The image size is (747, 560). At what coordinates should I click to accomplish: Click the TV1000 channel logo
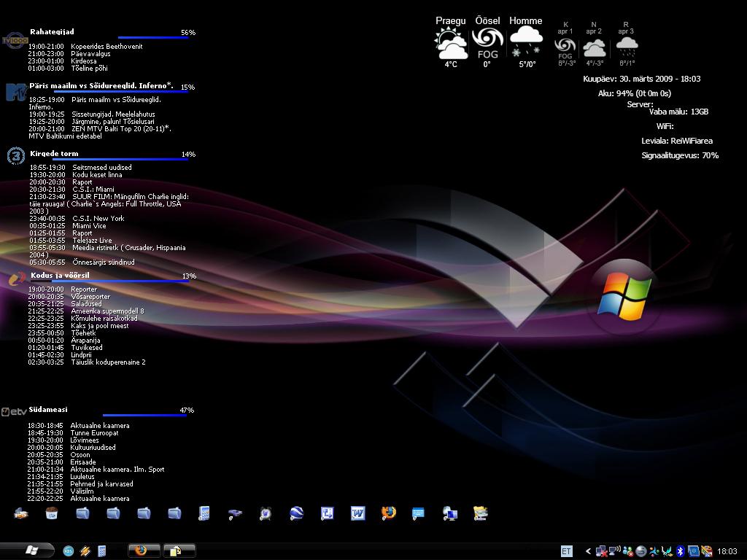[x=15, y=41]
